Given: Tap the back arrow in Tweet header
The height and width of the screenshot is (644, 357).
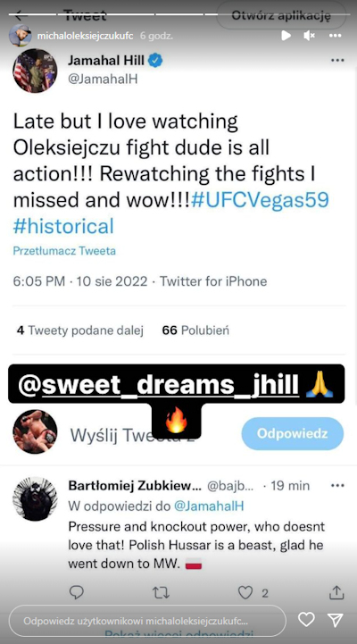Looking at the screenshot, I should click(x=21, y=16).
